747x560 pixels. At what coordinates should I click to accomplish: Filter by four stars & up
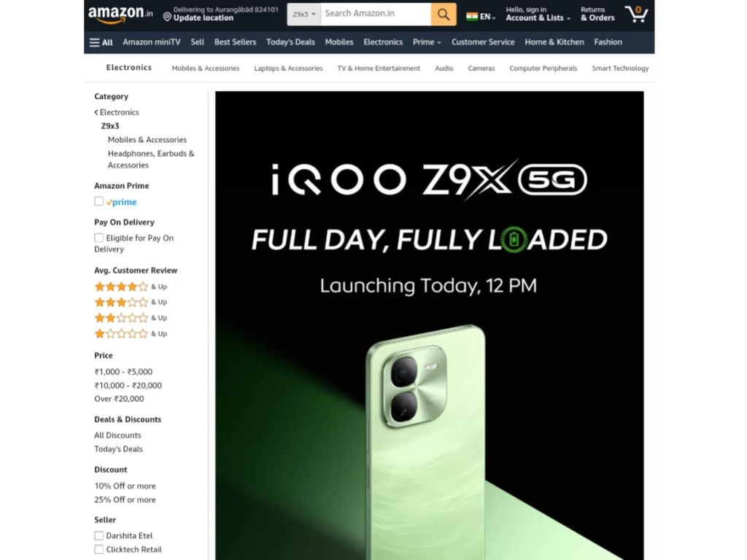pos(131,287)
